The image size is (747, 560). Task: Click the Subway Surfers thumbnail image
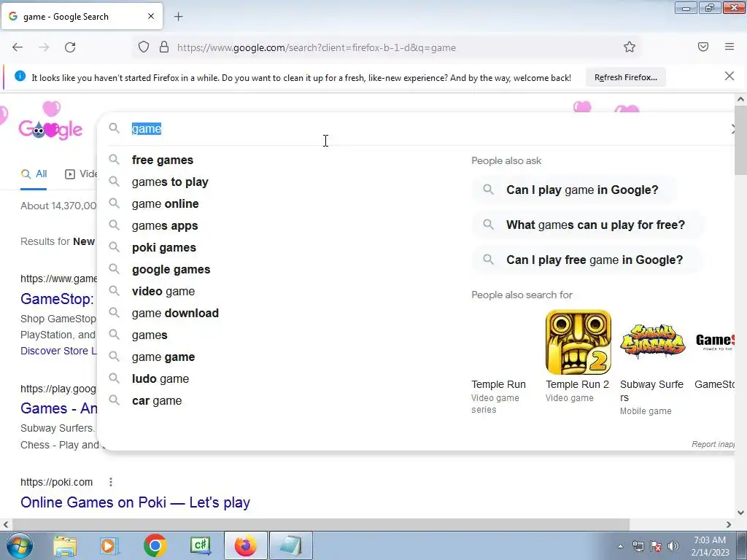click(x=653, y=343)
